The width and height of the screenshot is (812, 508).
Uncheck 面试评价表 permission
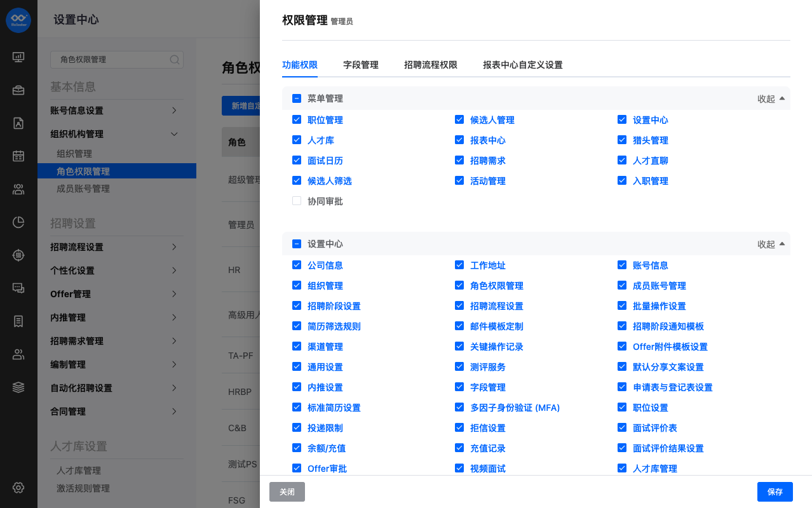tap(622, 427)
